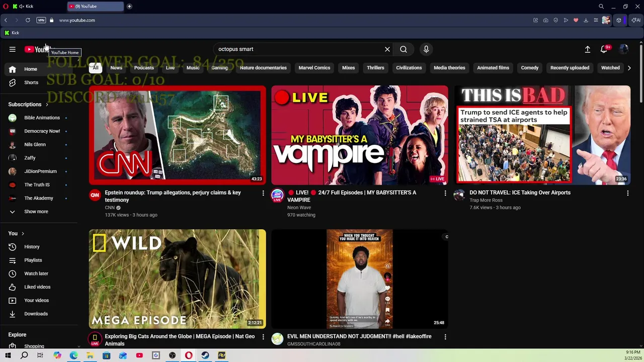The width and height of the screenshot is (644, 362).
Task: Clear the search box with X
Action: pyautogui.click(x=387, y=49)
